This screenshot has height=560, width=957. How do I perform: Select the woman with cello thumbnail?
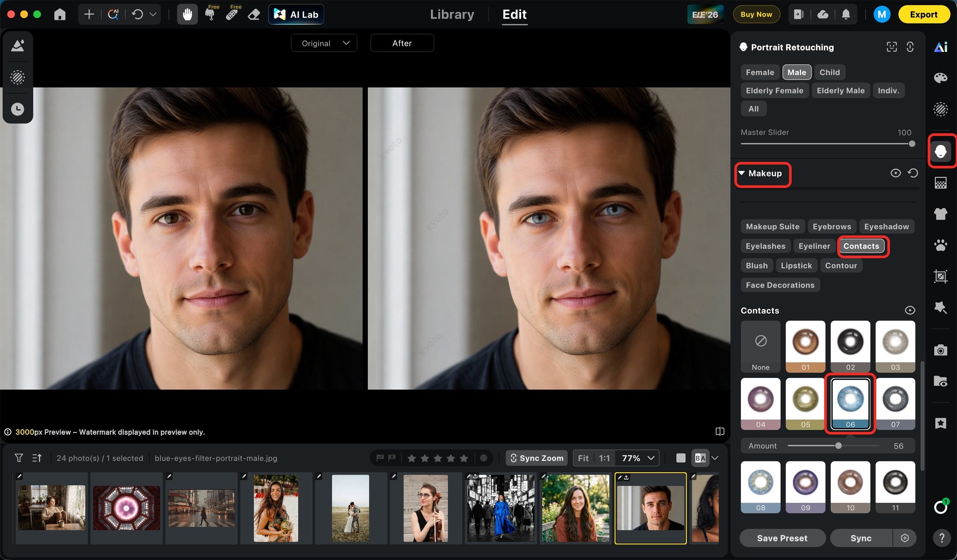pos(425,508)
